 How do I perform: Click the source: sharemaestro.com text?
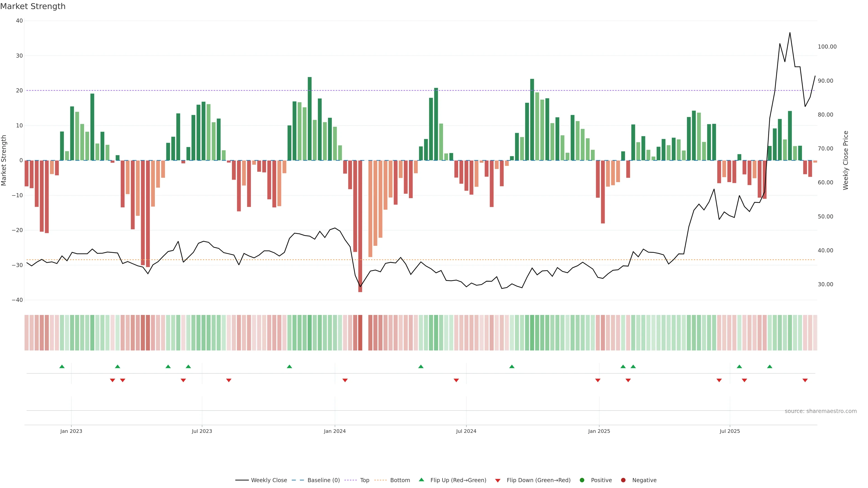click(821, 411)
